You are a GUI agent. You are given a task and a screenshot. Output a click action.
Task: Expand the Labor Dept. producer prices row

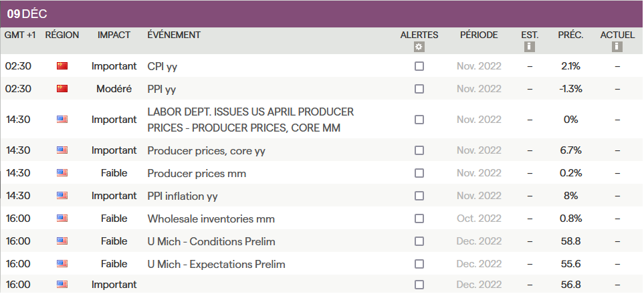[250, 120]
